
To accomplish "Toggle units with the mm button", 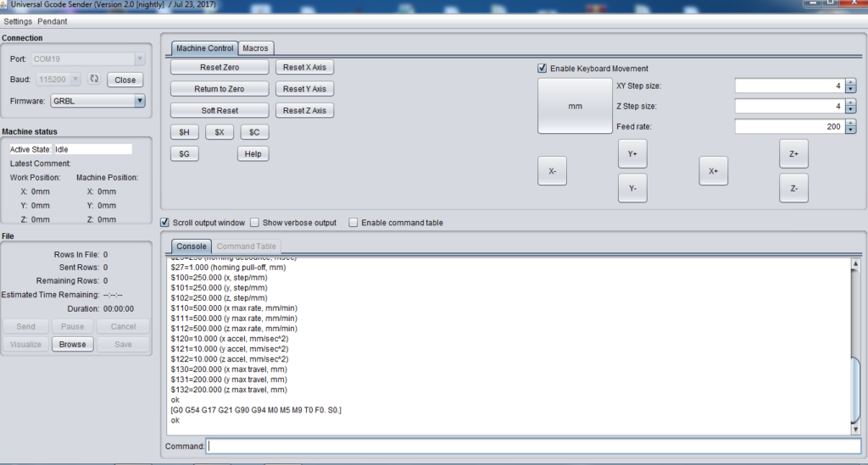I will pos(574,107).
